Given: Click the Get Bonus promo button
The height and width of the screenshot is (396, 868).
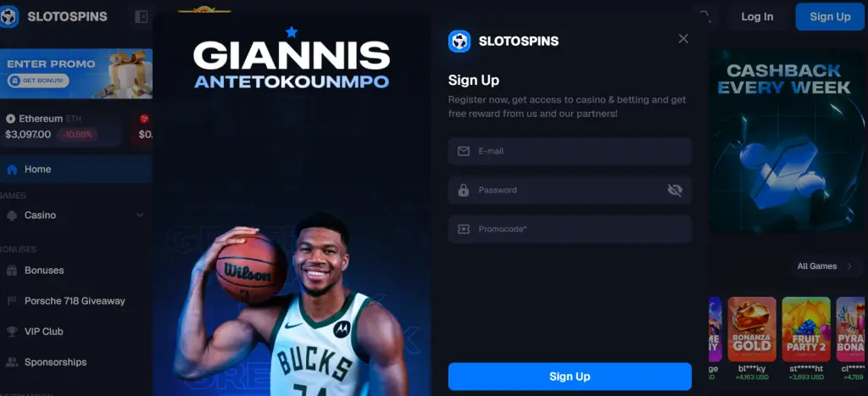Looking at the screenshot, I should click(39, 81).
